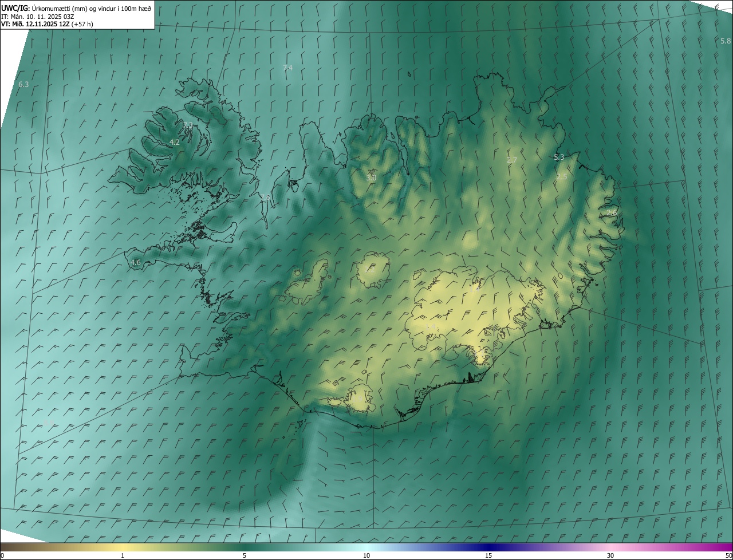
Task: Click the 10 tick on the color scale
Action: 366,556
